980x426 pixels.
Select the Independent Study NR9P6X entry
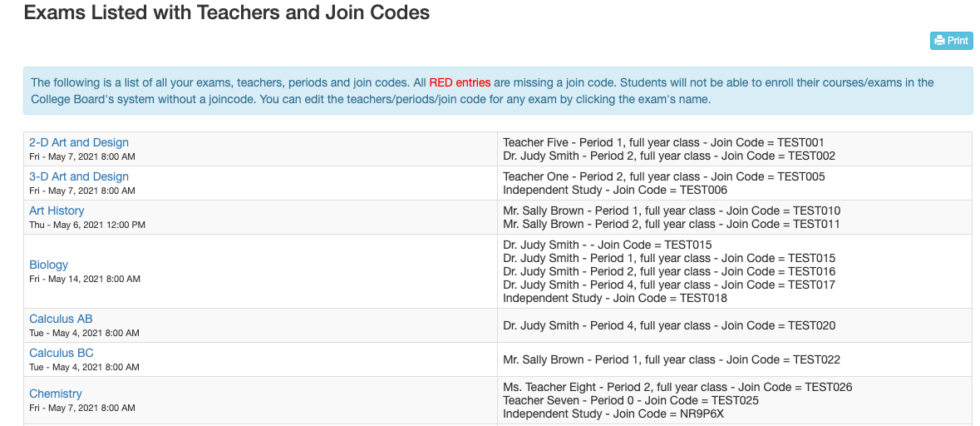613,414
